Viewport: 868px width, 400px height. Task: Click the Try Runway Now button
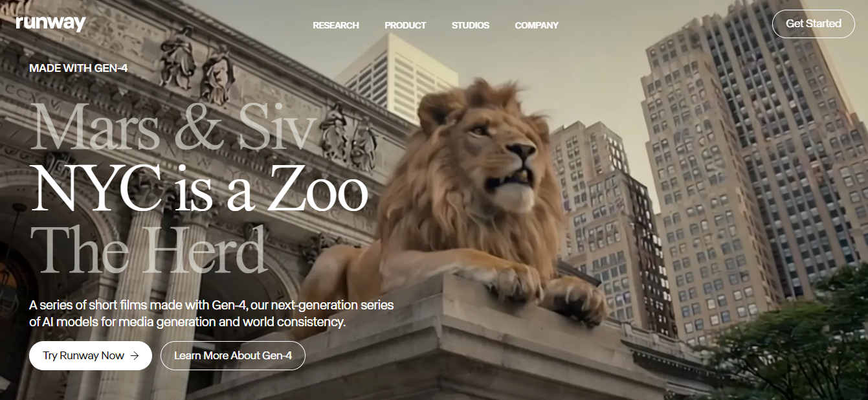tap(91, 355)
